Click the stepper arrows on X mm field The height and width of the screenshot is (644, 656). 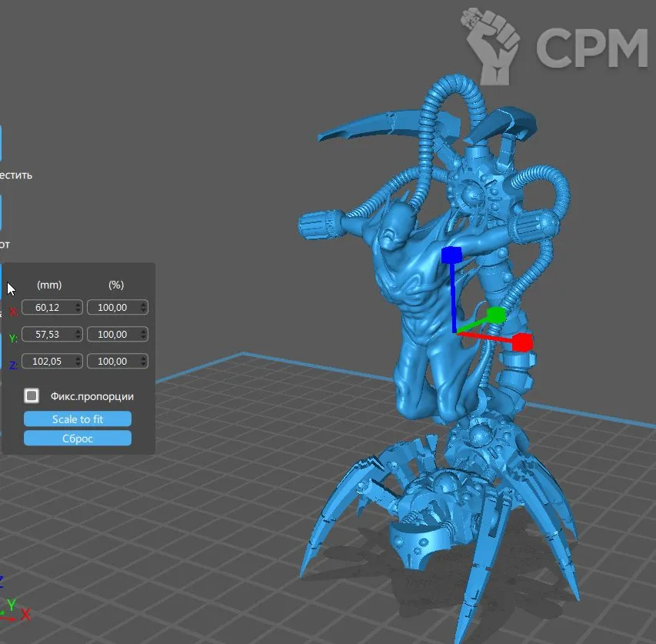[x=78, y=308]
